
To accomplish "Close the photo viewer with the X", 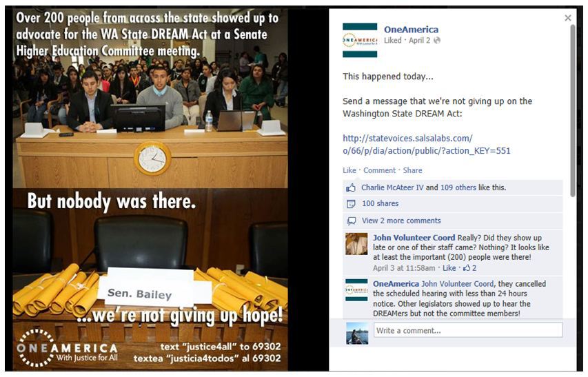I will 568,18.
